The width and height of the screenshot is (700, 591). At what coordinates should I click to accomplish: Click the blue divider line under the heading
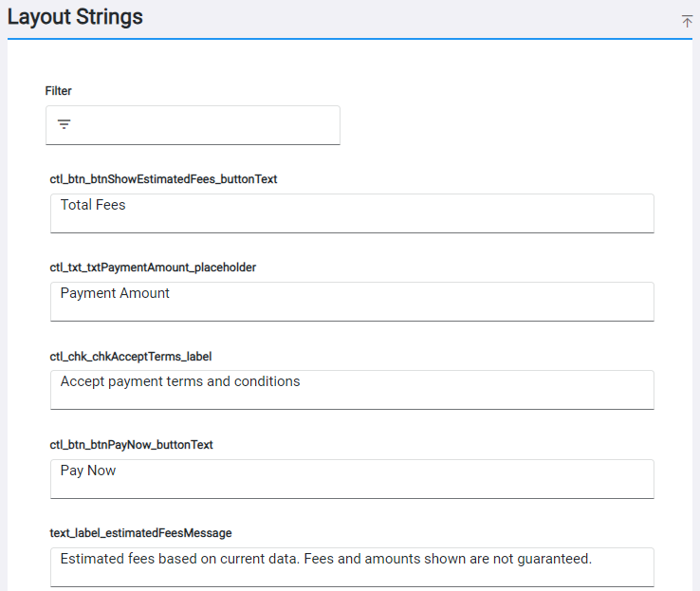point(350,39)
